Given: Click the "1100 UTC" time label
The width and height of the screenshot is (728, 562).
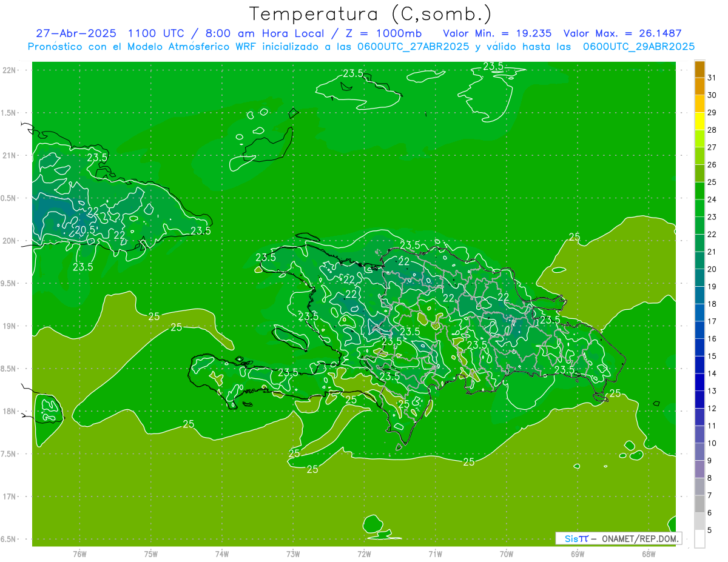Looking at the screenshot, I should pyautogui.click(x=157, y=33).
